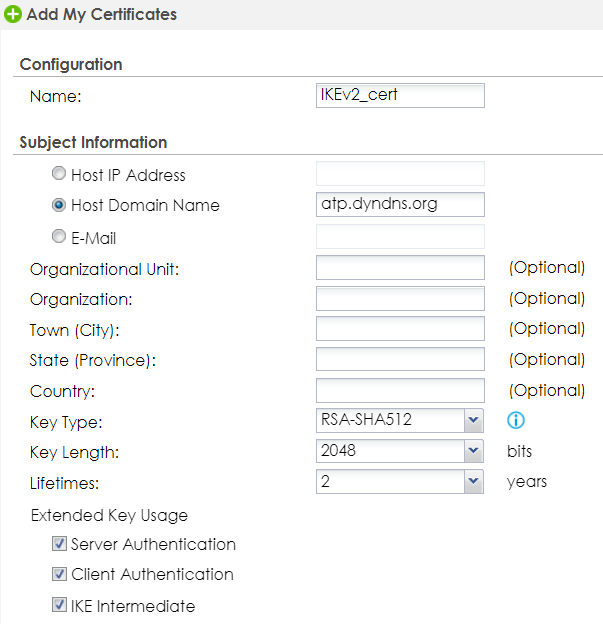
Task: Click the Country input field
Action: click(x=400, y=390)
